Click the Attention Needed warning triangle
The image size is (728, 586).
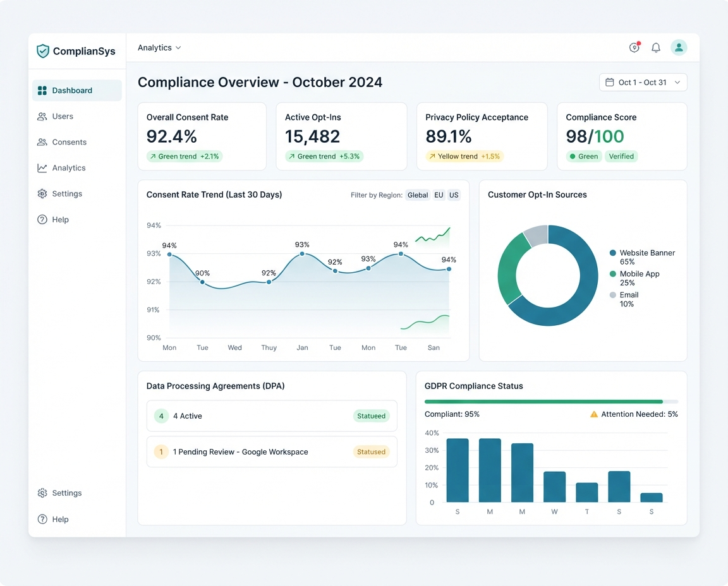594,414
